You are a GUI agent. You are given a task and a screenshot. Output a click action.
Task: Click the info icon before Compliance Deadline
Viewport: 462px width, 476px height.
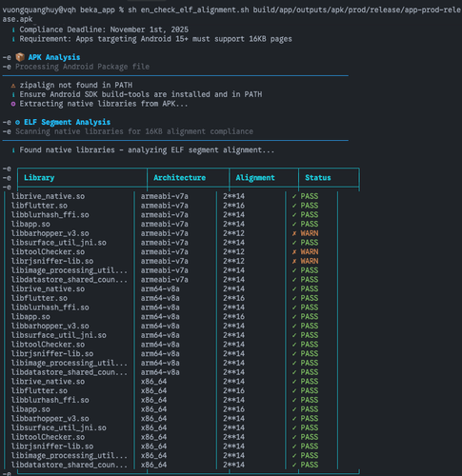[13, 30]
